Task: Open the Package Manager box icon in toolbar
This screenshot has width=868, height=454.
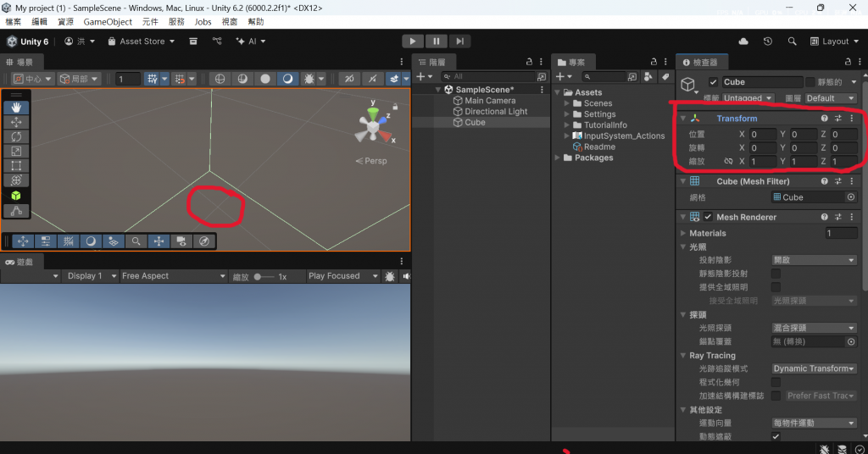Action: (193, 42)
